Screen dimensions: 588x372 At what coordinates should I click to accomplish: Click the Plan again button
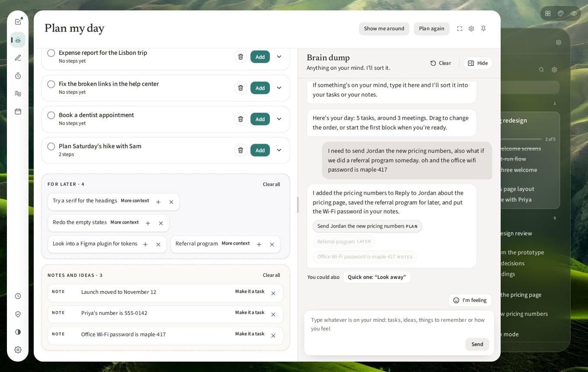431,29
